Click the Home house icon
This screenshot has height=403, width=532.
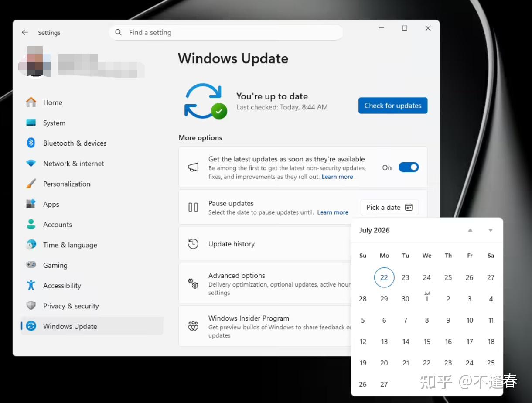pyautogui.click(x=31, y=102)
